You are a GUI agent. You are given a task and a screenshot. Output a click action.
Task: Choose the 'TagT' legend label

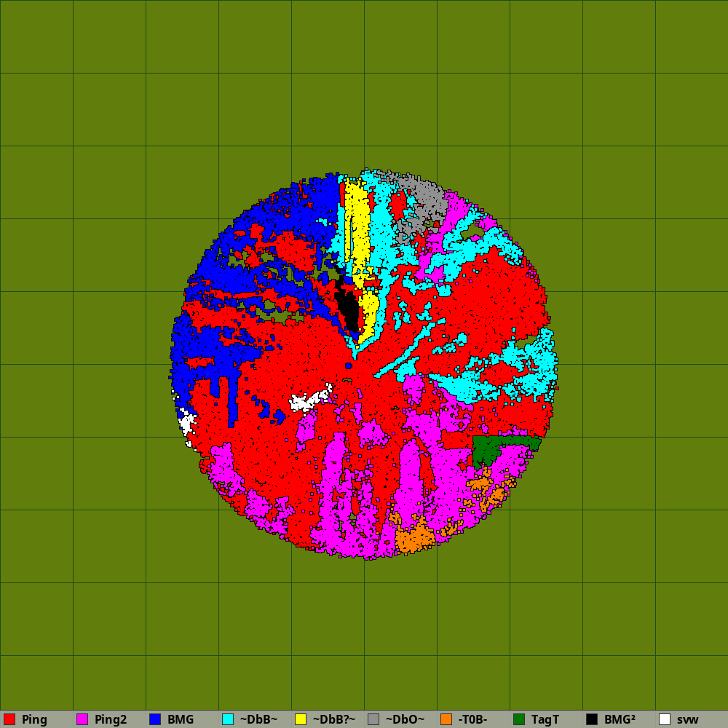[545, 720]
